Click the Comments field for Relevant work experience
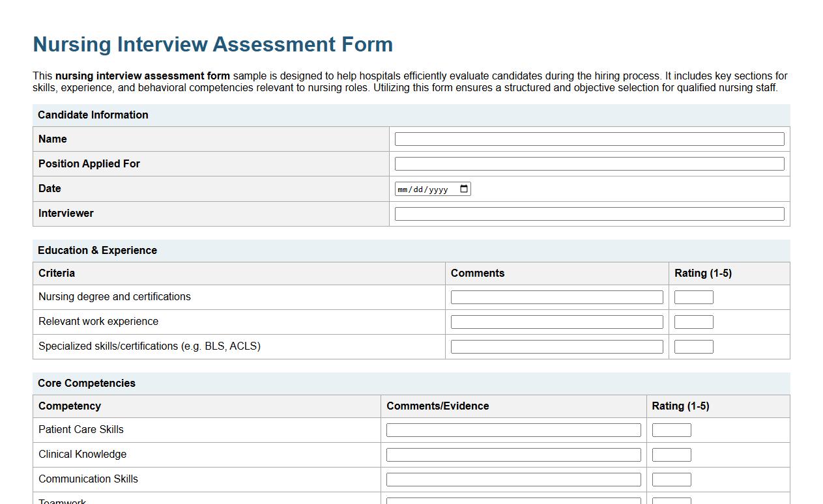This screenshot has width=823, height=504. point(556,321)
